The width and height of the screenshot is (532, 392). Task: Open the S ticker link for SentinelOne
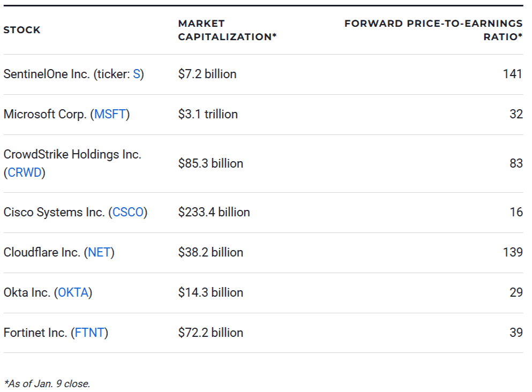pyautogui.click(x=137, y=74)
